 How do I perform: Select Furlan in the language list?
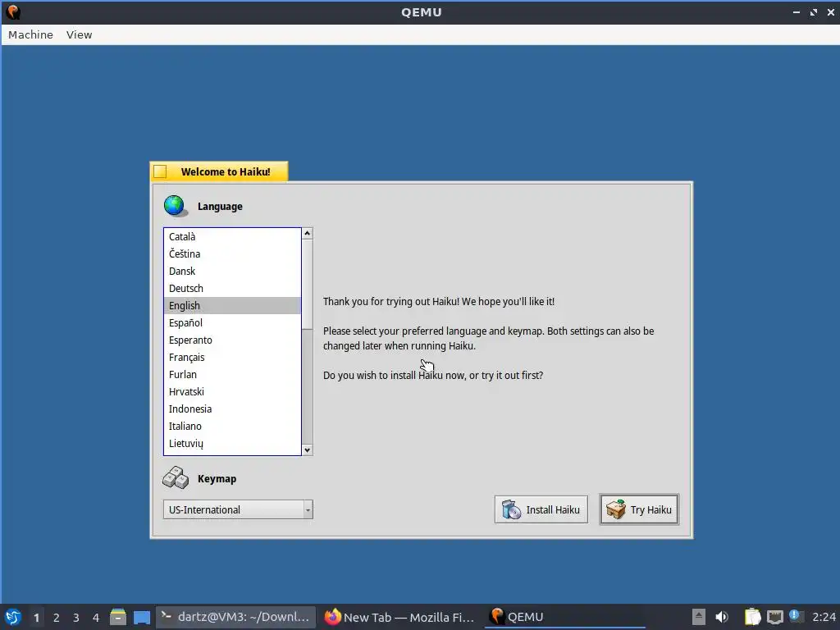(232, 374)
